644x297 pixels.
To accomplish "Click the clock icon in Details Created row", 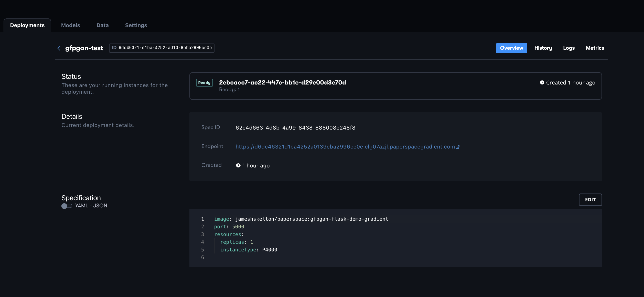I will point(238,165).
